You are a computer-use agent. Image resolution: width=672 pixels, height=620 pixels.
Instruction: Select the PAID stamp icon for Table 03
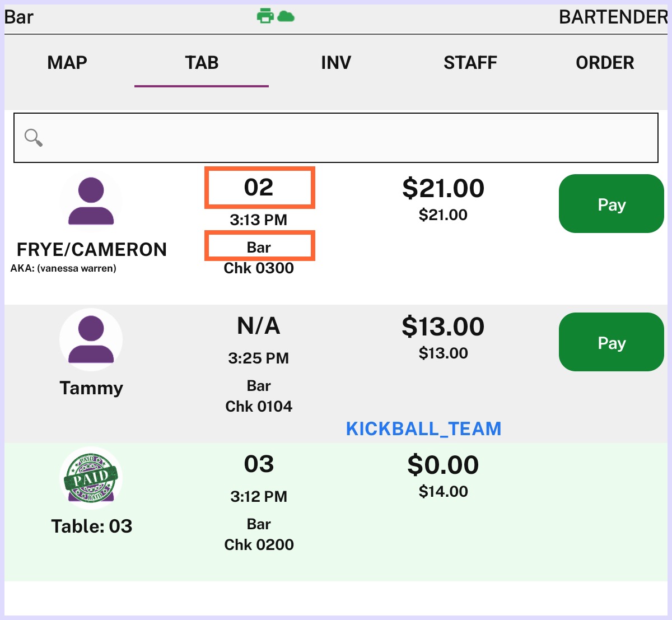[91, 478]
